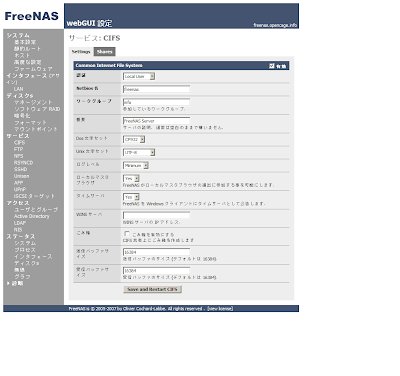
Task: Enable the recycle bin (ごみ箱) checkbox
Action: coord(127,234)
